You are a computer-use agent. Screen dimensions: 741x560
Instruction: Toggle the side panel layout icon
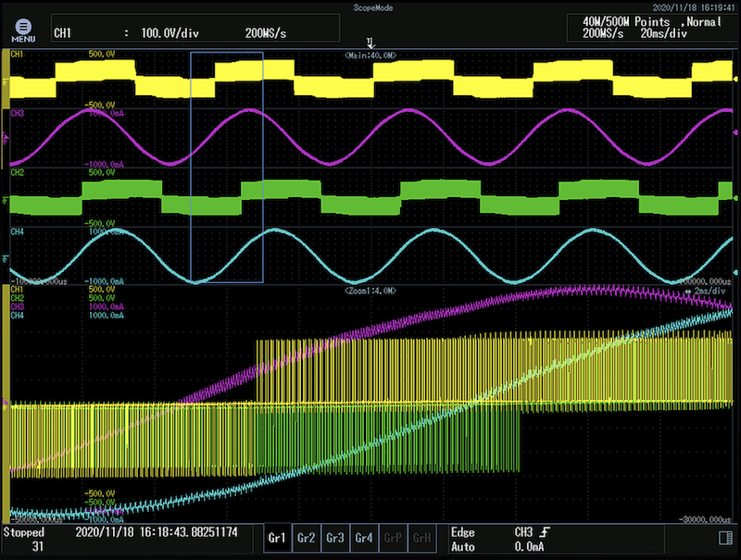pyautogui.click(x=725, y=539)
